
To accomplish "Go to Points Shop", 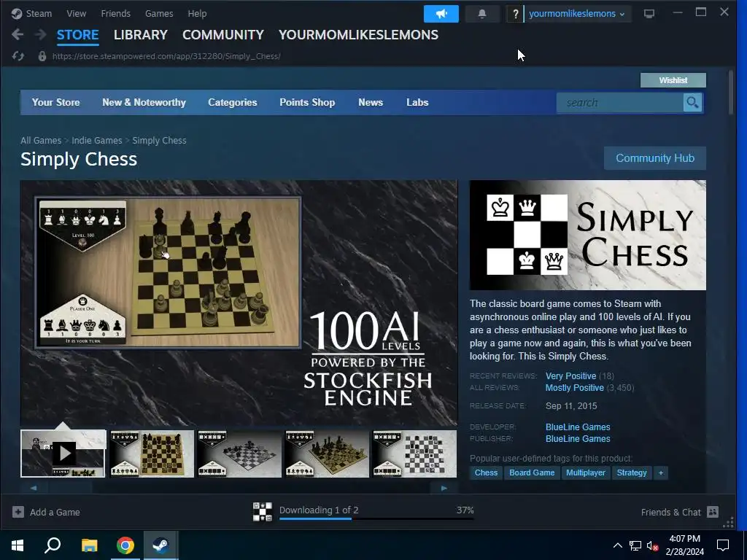I will click(x=307, y=102).
